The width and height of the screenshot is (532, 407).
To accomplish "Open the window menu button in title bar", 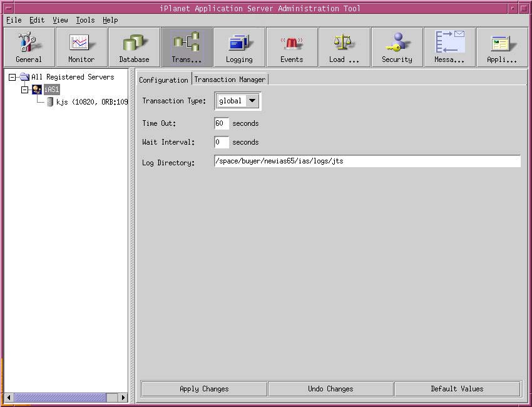I will point(9,8).
